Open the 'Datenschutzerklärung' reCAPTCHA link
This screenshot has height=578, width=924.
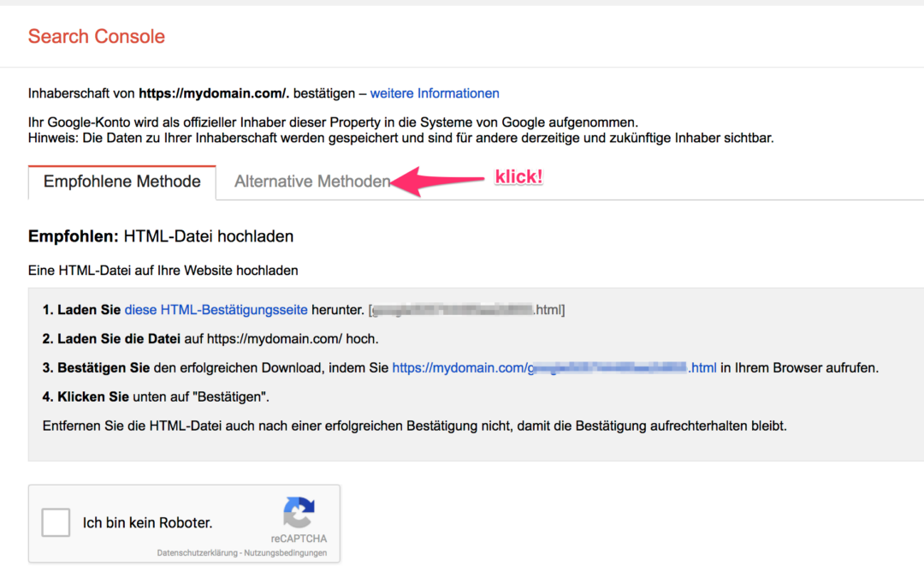click(x=193, y=553)
